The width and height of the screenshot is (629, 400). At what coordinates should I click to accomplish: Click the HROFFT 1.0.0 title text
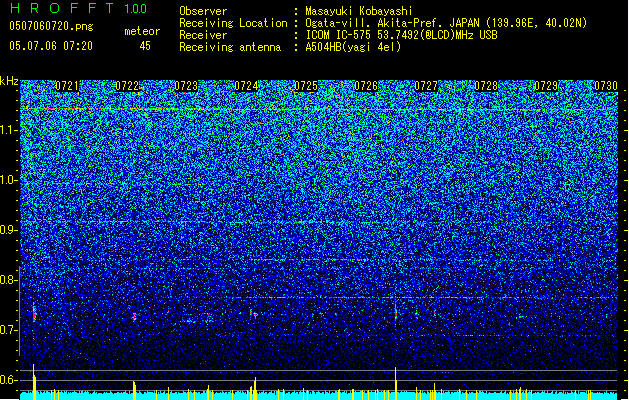coord(78,8)
